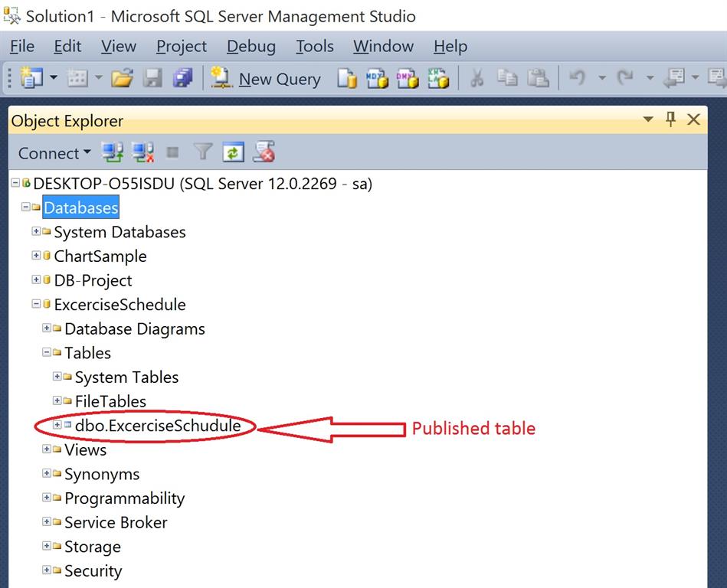Open the Undo history dropdown arrow

(602, 78)
